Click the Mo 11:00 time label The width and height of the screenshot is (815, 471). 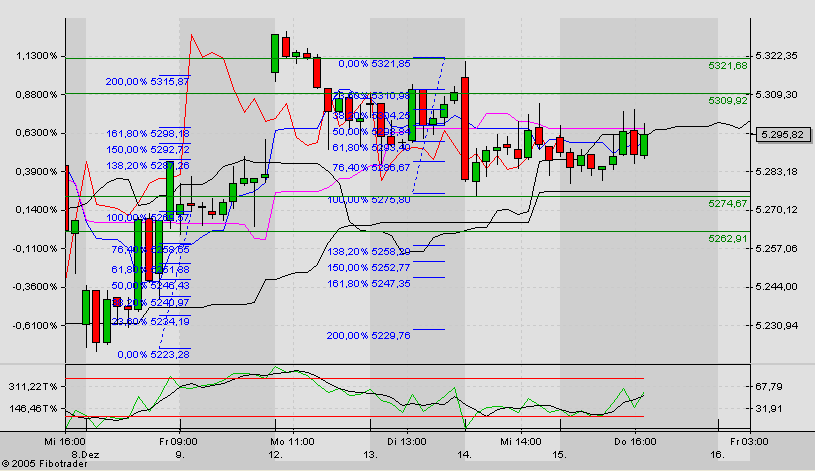click(x=292, y=442)
